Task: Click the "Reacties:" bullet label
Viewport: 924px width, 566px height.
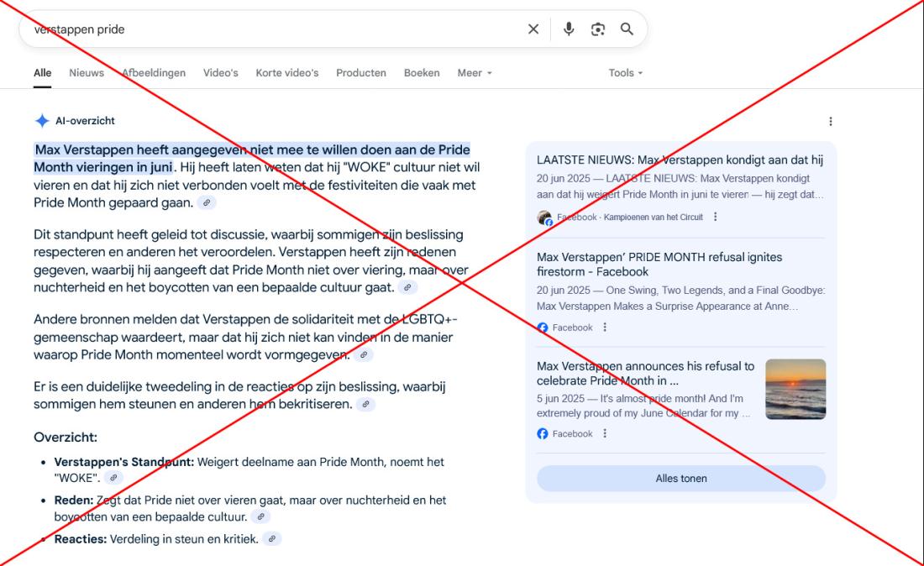Action: (x=80, y=539)
